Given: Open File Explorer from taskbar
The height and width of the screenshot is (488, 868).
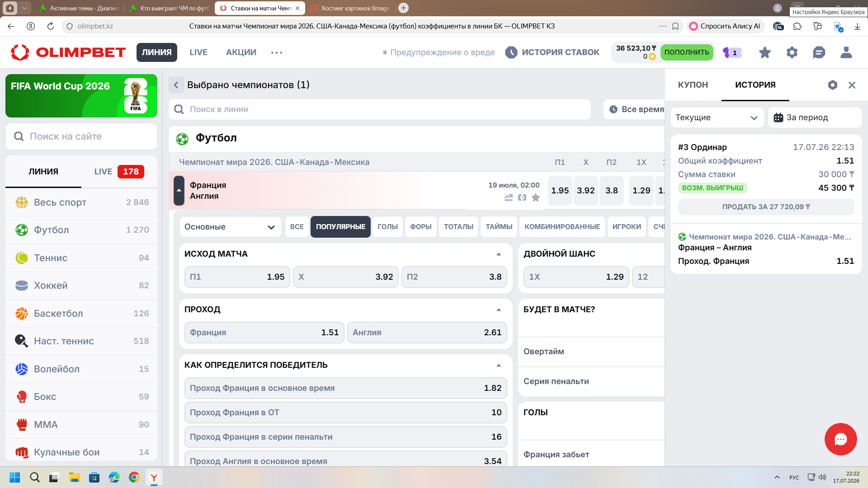Looking at the screenshot, I should (x=74, y=477).
